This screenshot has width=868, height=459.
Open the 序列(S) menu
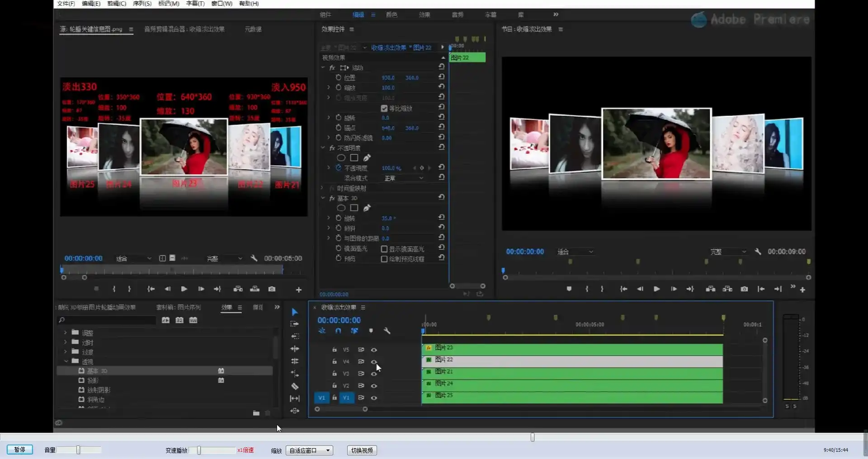click(142, 4)
